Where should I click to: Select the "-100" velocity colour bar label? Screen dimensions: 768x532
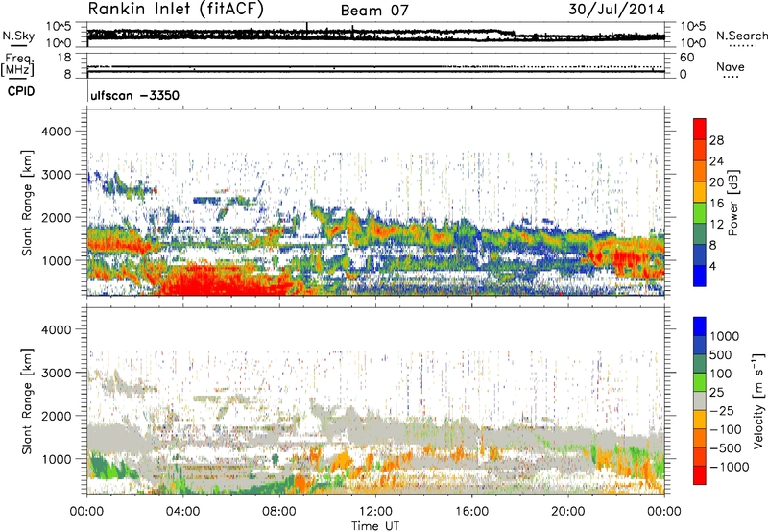tap(726, 429)
